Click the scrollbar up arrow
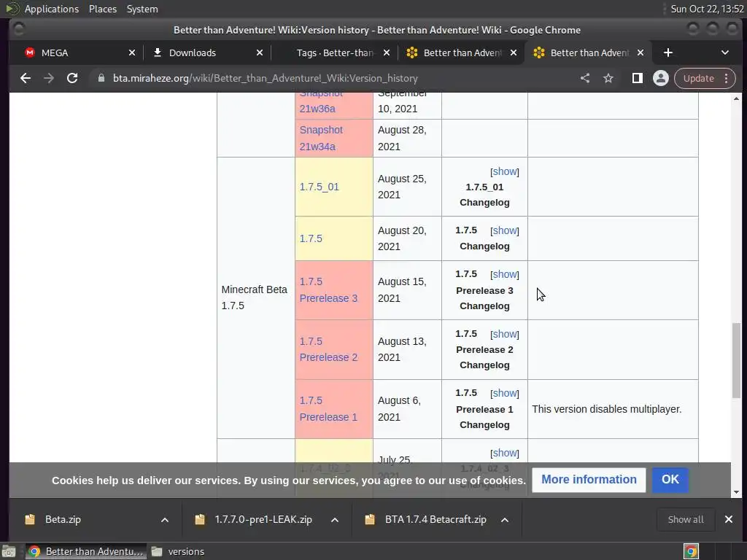The width and height of the screenshot is (747, 560). [x=737, y=98]
